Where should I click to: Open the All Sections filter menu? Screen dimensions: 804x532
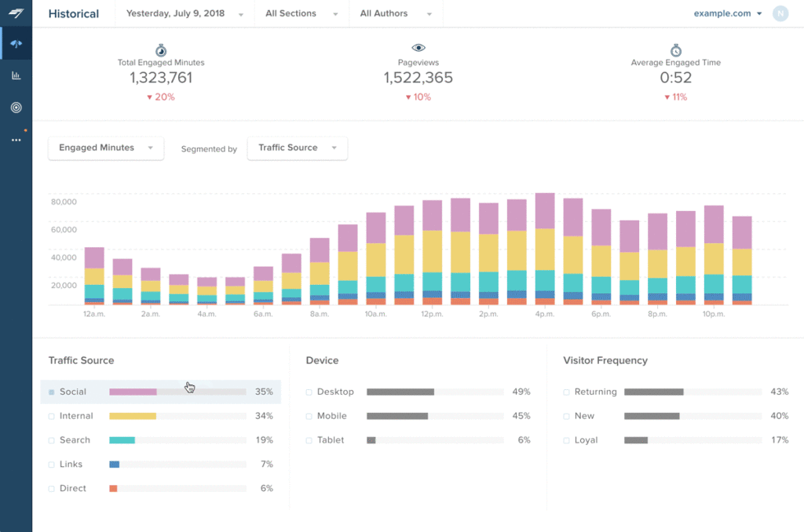301,14
